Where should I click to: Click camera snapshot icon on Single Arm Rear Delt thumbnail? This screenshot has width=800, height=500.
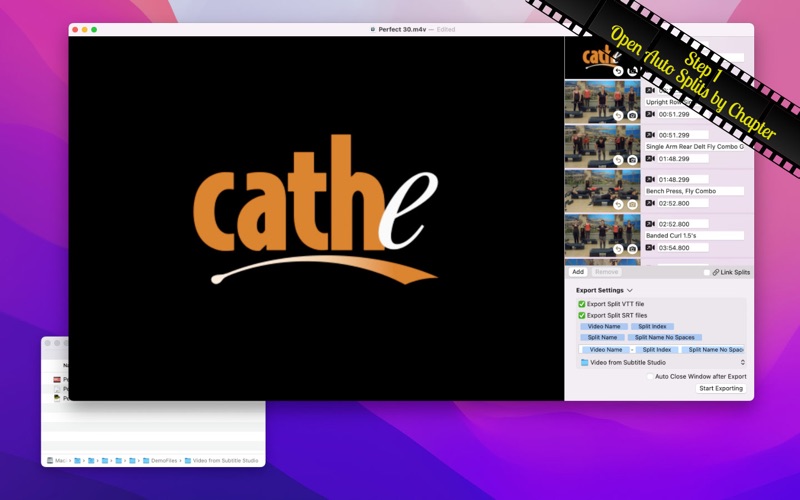633,160
